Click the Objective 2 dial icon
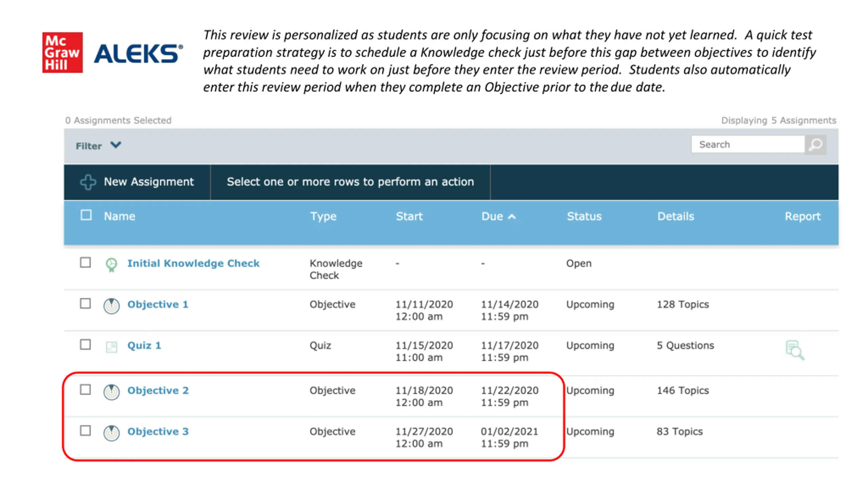 [111, 392]
